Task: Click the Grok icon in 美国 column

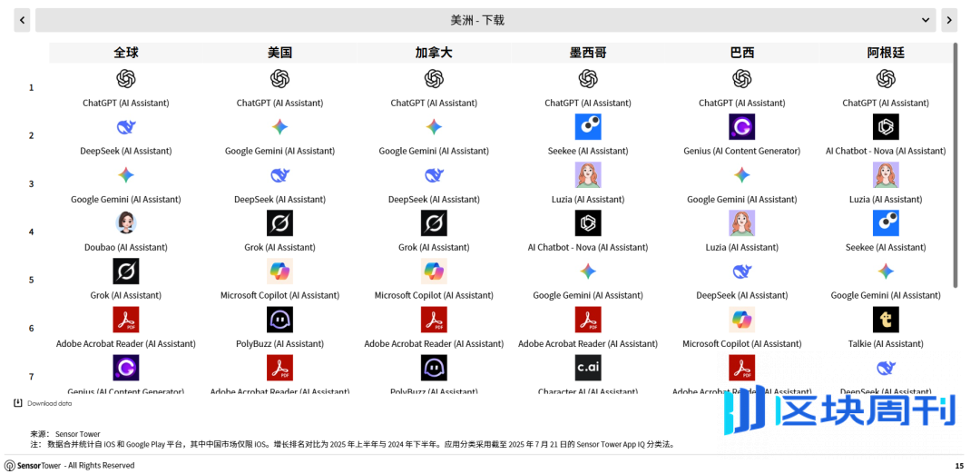Action: coord(279,223)
